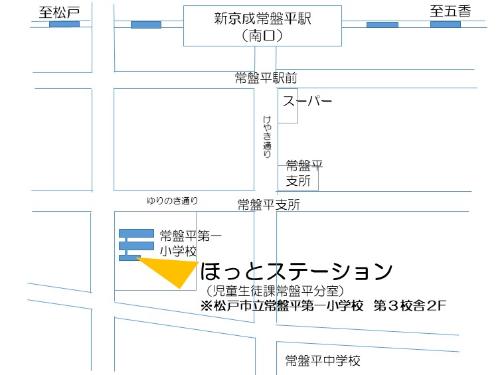Click the blue school building icon
This screenshot has width=500, height=375.
pos(136,245)
